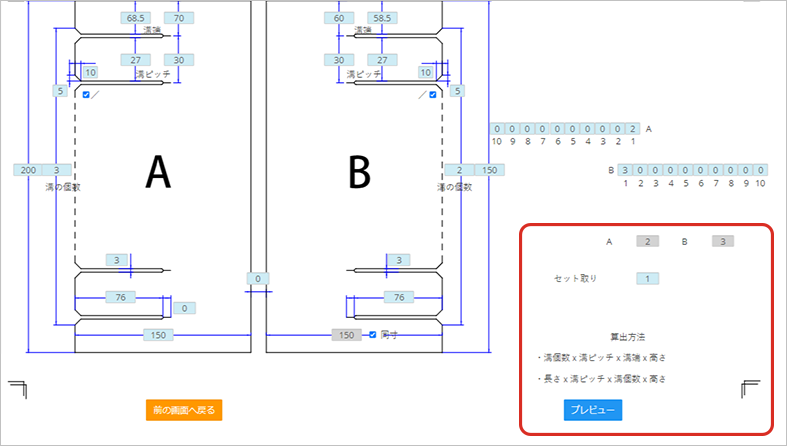Edit panel B's 58.5 groove end field
The height and width of the screenshot is (446, 787).
point(382,18)
